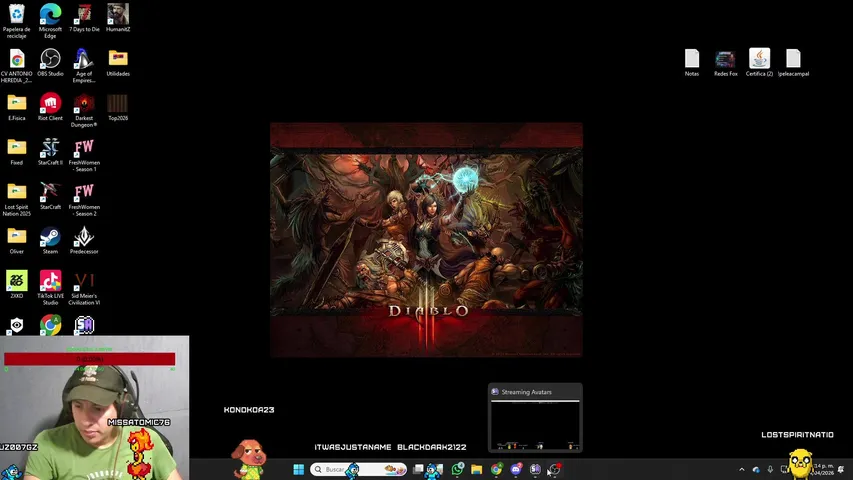Open the notifications bell in the tray
Image resolution: width=853 pixels, height=480 pixels.
pyautogui.click(x=842, y=469)
